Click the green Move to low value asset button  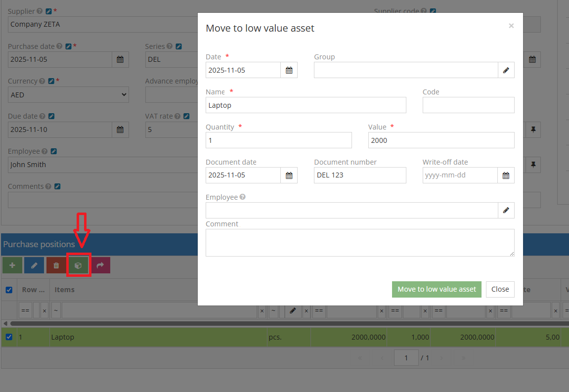437,289
